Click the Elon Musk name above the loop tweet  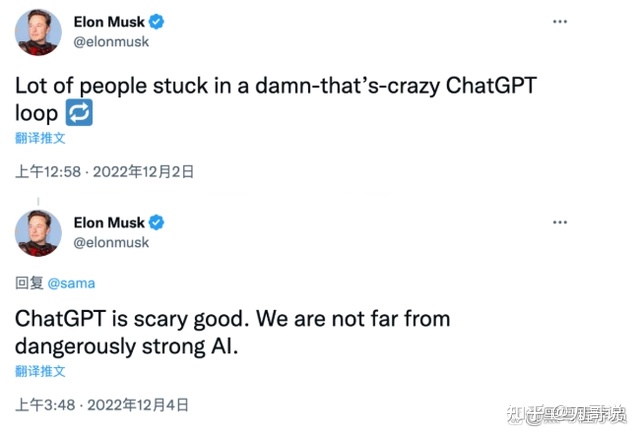tap(109, 22)
